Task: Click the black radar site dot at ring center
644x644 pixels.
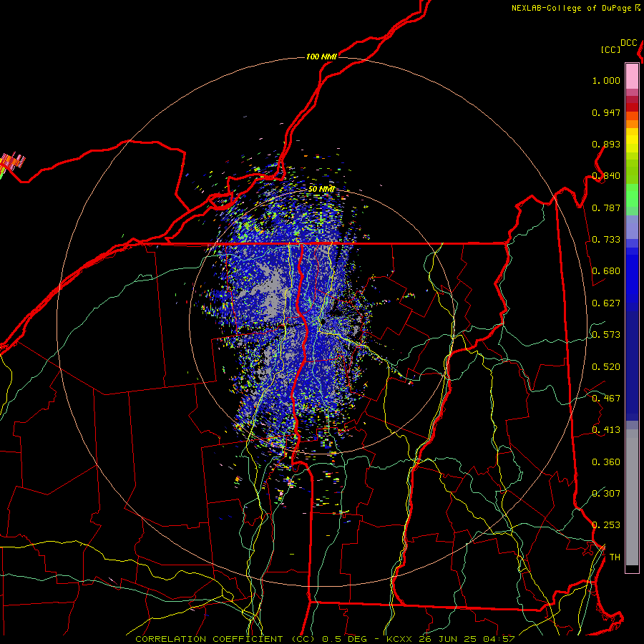Action: click(x=323, y=321)
